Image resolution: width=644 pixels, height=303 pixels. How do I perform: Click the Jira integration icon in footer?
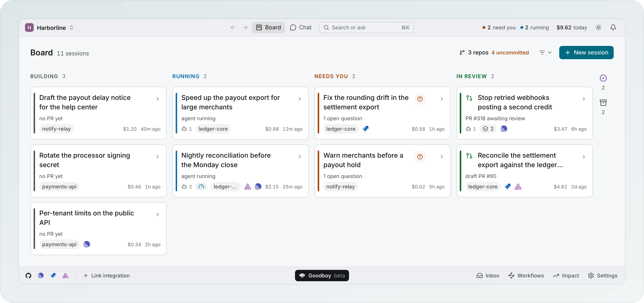[53, 276]
